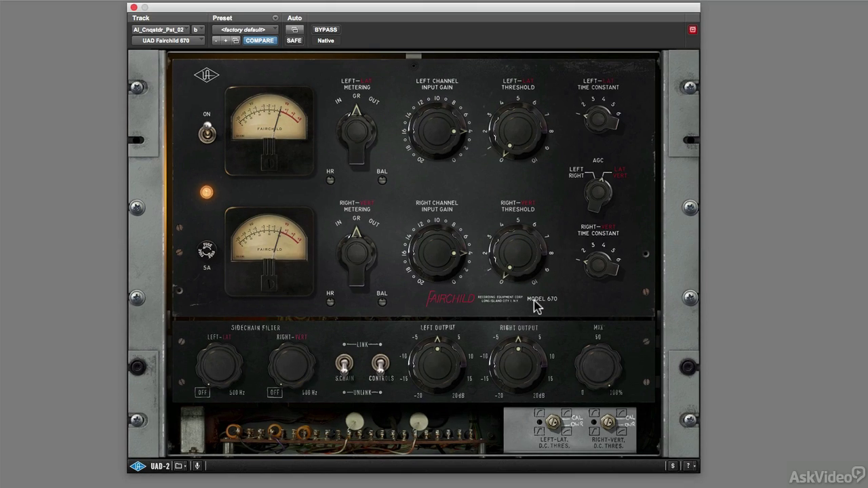Toggle the BYPASS button
The image size is (868, 488).
pyautogui.click(x=325, y=30)
